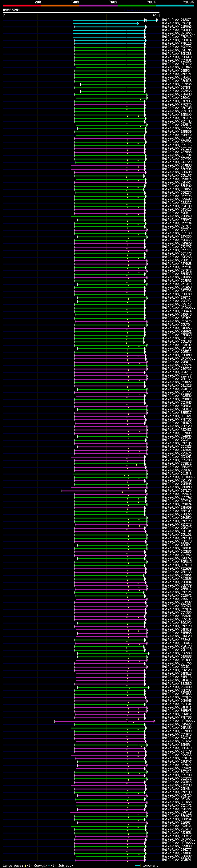This screenshot has width=197, height=868.
Task: Click the purple ~60% identity legend segment
Action: (98, 6)
